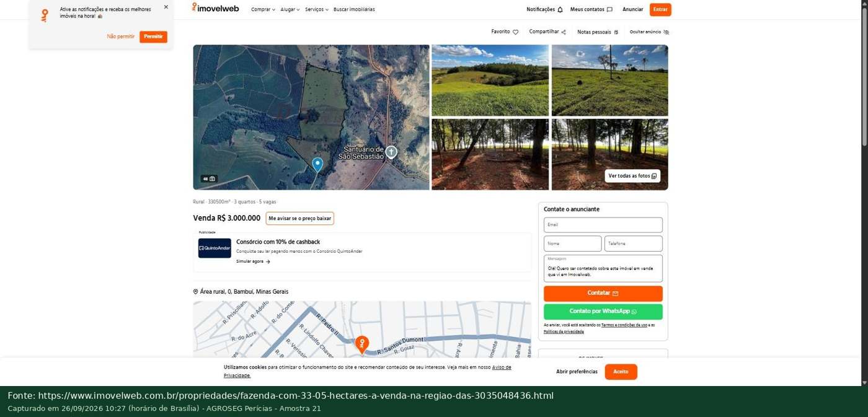Click the orange Entrar button
Screen dimensions: 868x417
660,9
